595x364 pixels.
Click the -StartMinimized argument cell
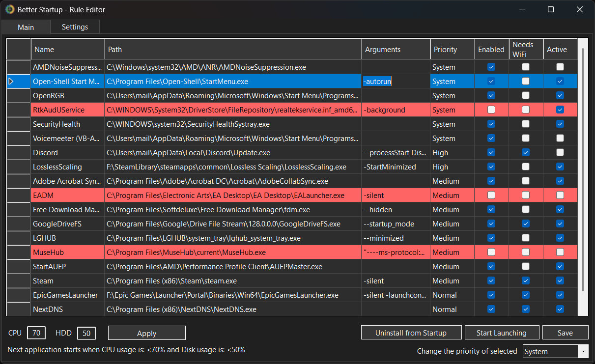[396, 167]
